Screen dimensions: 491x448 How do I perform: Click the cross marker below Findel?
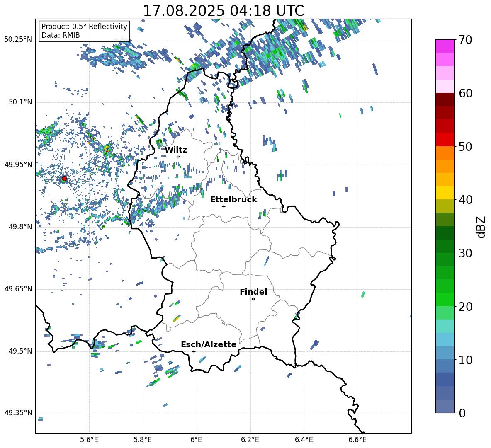[253, 299]
